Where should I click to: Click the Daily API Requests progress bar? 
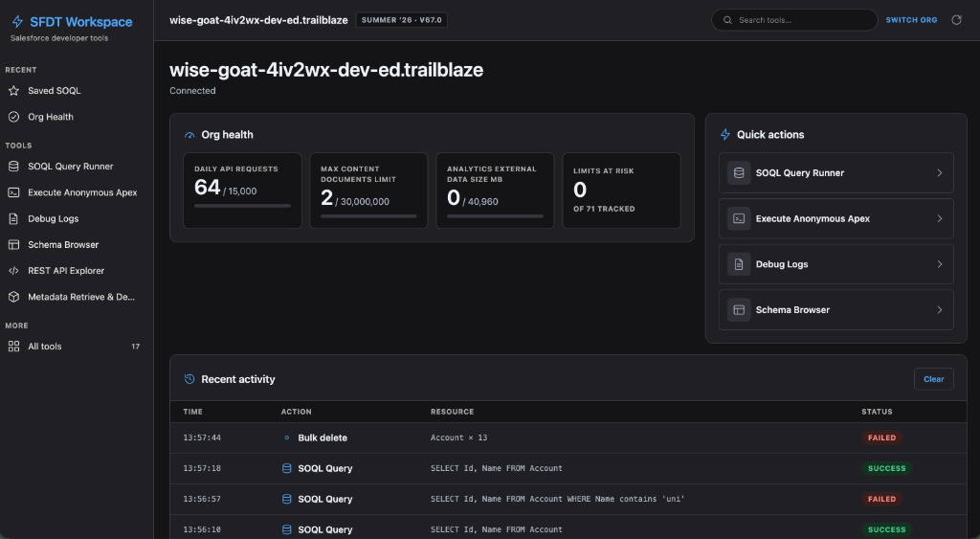pos(242,206)
